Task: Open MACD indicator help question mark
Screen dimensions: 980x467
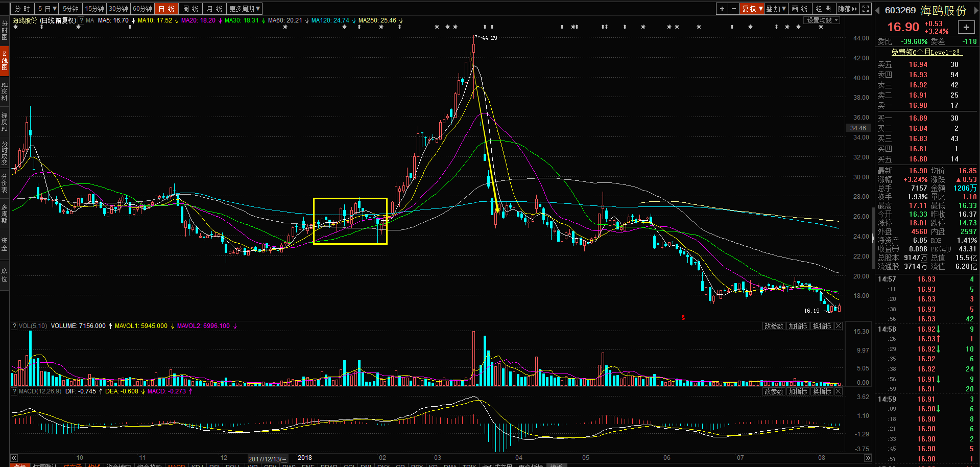Action: [x=14, y=391]
